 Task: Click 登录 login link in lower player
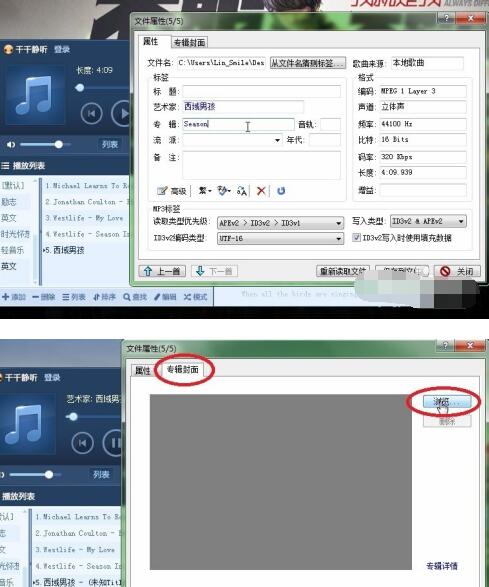52,377
